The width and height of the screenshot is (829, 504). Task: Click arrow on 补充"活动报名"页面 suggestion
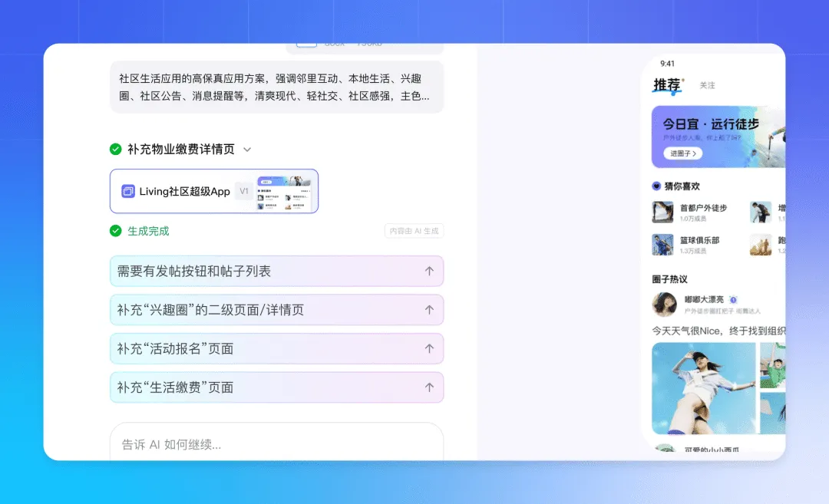[429, 349]
